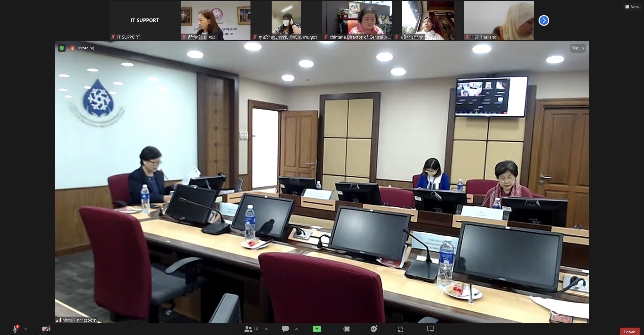Select the IT SUPPORT participant tile

[145, 20]
